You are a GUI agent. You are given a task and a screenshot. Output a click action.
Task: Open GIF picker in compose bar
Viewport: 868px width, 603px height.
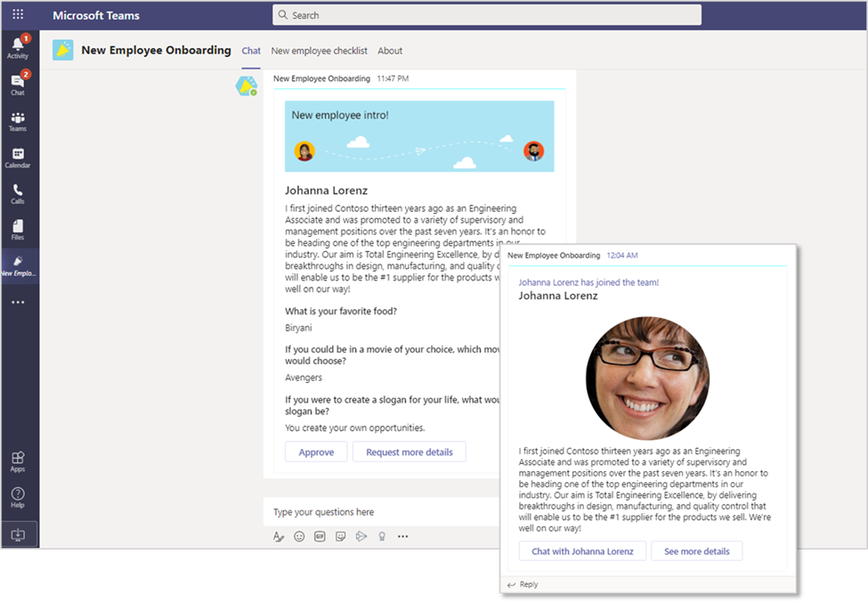point(320,536)
